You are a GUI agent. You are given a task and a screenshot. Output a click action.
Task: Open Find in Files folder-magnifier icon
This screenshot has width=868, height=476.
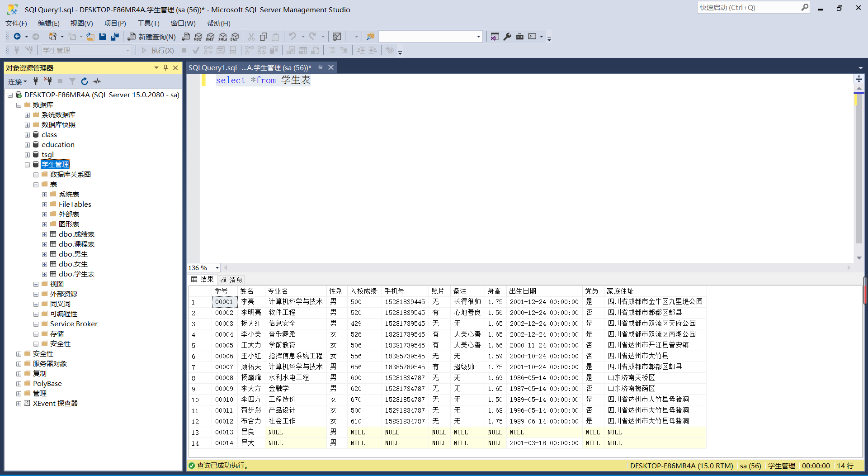click(x=370, y=37)
